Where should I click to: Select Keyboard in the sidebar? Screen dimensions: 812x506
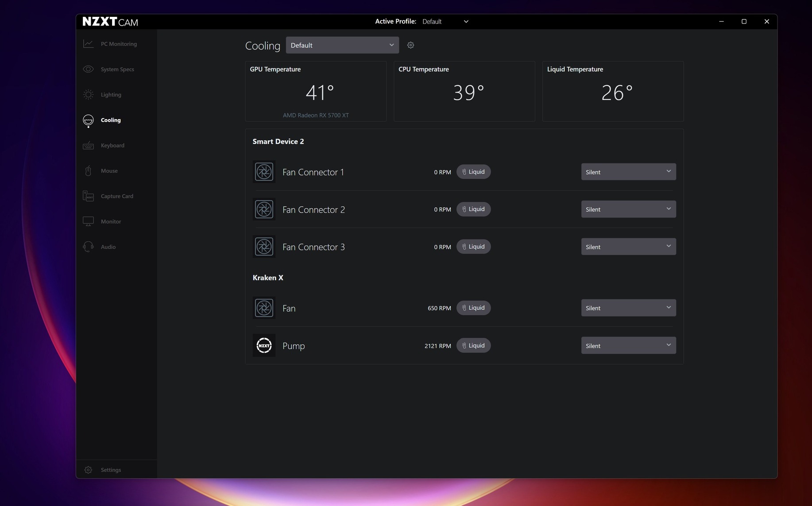(x=112, y=146)
